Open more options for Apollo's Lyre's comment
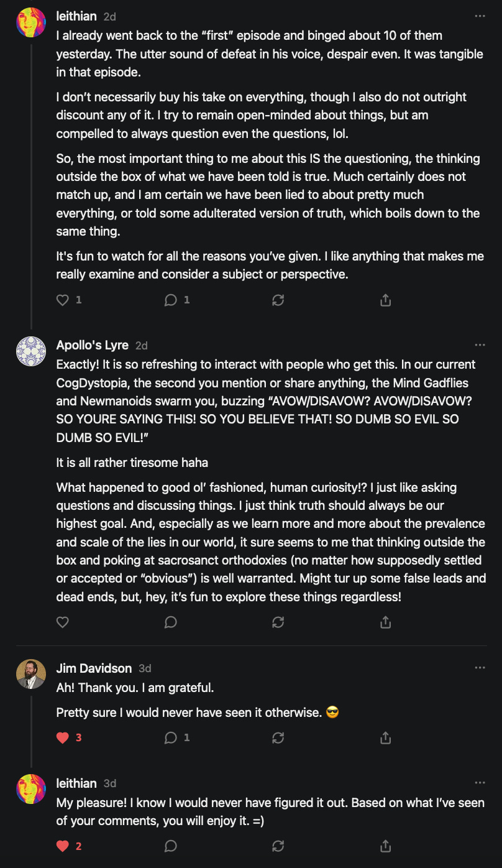Image resolution: width=502 pixels, height=868 pixels. 480,345
